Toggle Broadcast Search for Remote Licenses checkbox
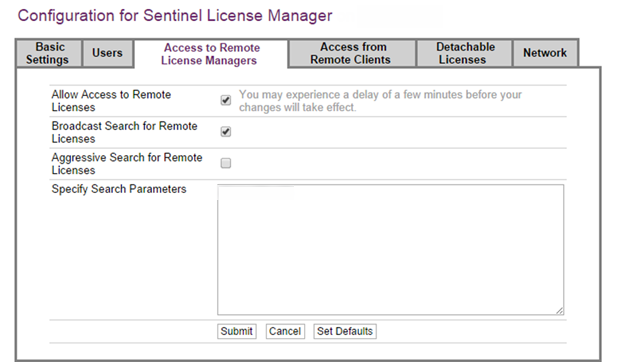This screenshot has height=362, width=624. click(226, 132)
